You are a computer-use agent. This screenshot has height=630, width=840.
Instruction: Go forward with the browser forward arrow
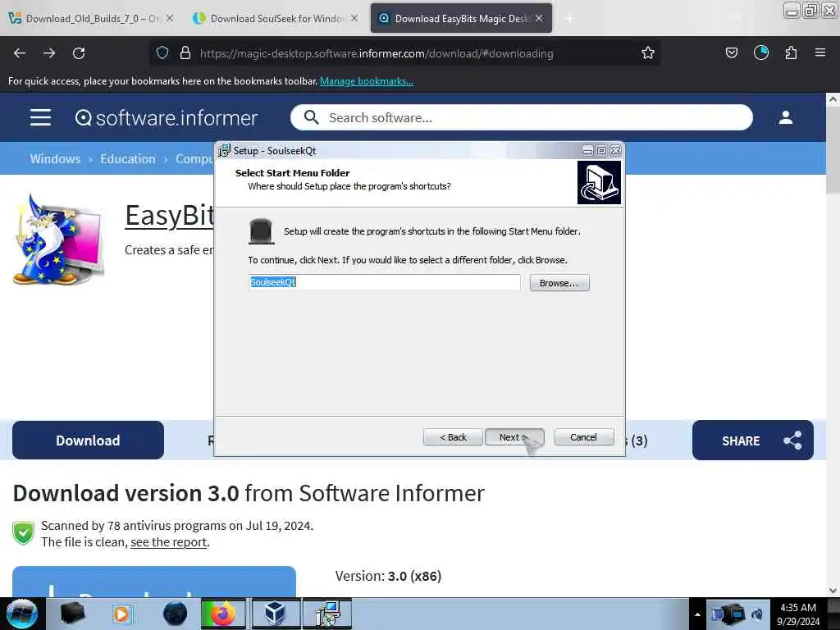49,53
